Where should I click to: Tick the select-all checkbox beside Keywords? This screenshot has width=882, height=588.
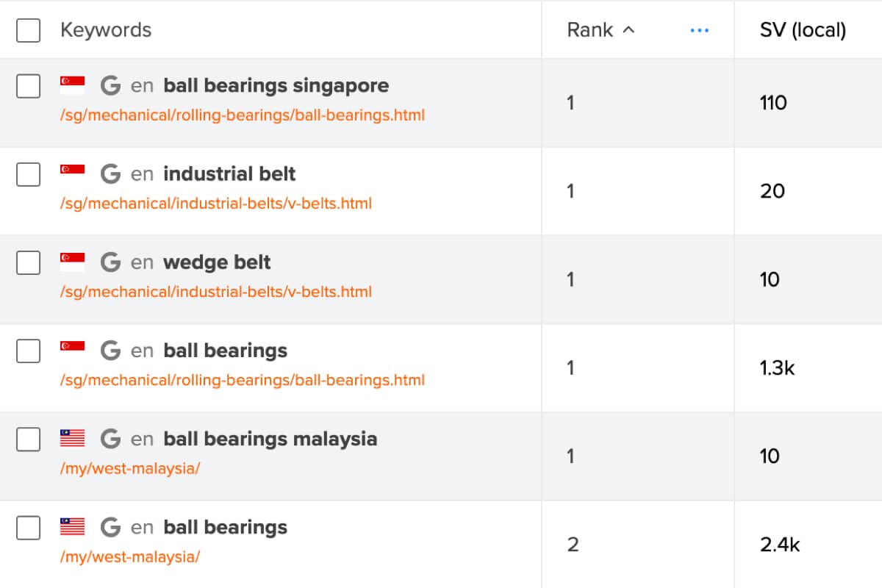pos(28,30)
